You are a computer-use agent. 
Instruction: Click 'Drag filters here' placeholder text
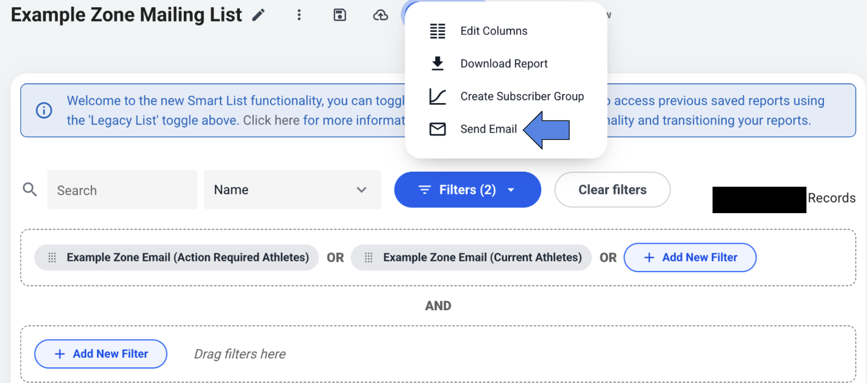(x=240, y=354)
